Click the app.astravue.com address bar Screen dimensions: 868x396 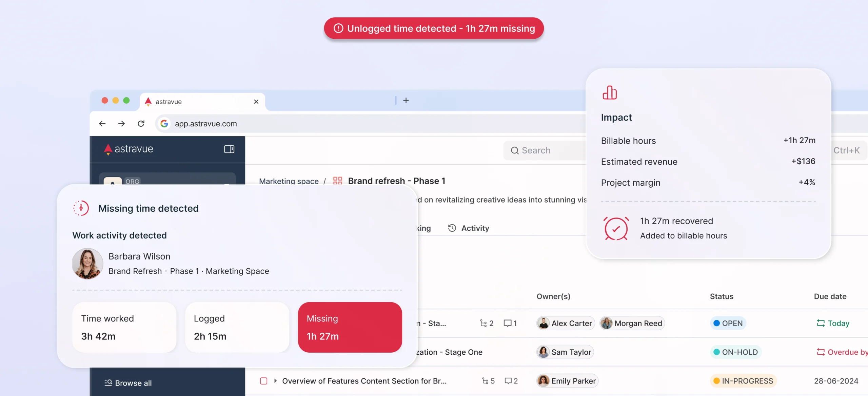370,124
